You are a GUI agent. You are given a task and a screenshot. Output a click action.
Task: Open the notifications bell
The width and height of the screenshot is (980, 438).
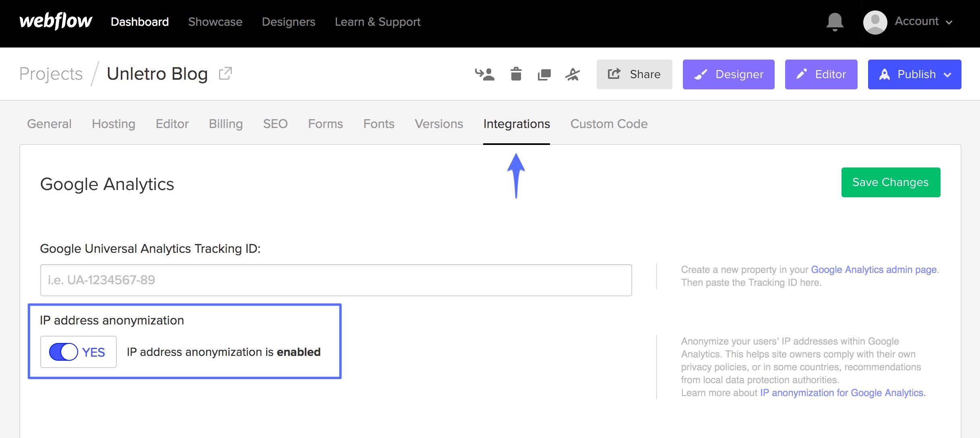[835, 22]
